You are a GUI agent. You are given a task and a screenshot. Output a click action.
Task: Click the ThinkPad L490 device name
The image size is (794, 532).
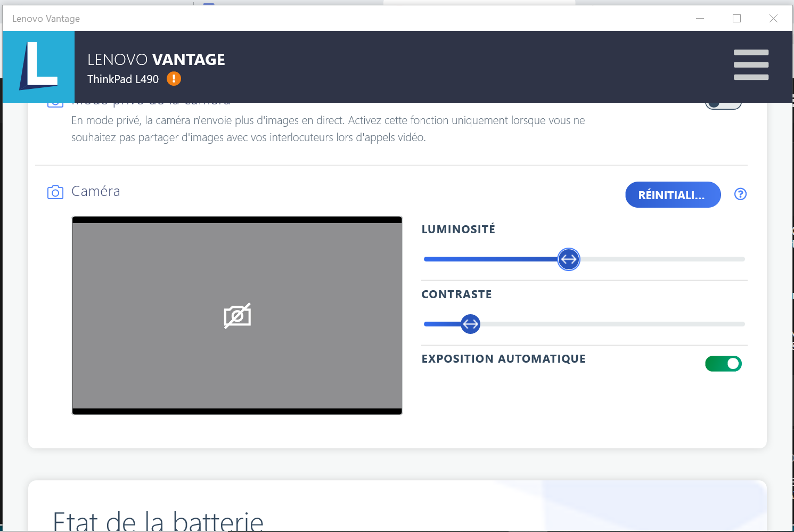[123, 79]
